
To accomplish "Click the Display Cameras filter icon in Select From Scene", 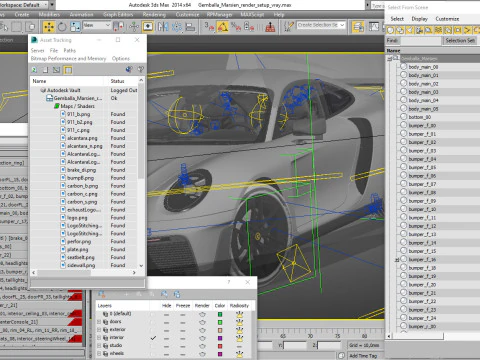I will (x=419, y=31).
